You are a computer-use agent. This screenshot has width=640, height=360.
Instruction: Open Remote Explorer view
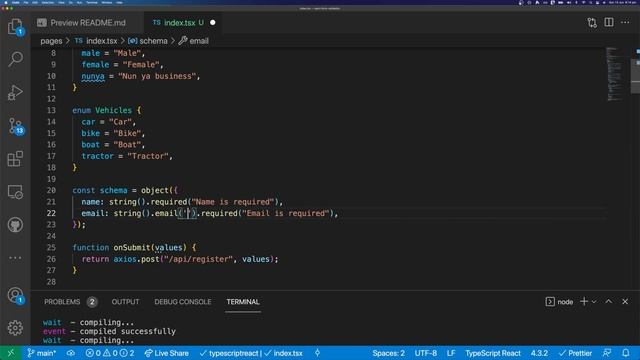point(15,192)
